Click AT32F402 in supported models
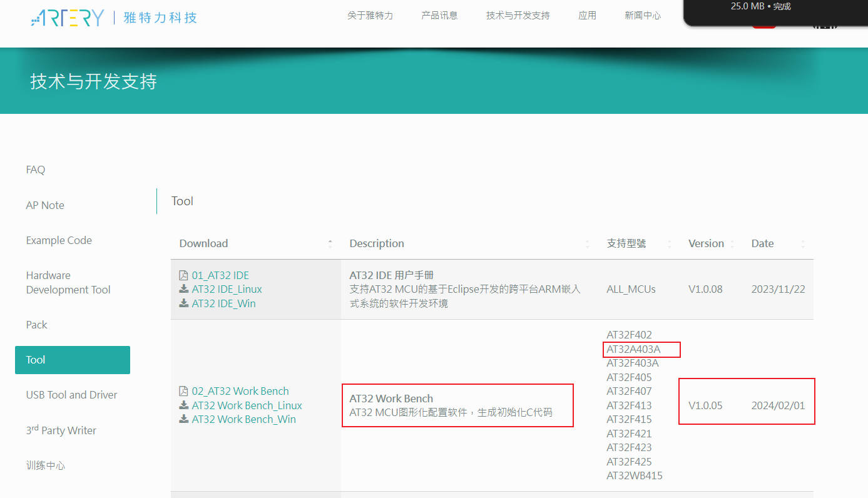This screenshot has width=868, height=498. point(629,335)
